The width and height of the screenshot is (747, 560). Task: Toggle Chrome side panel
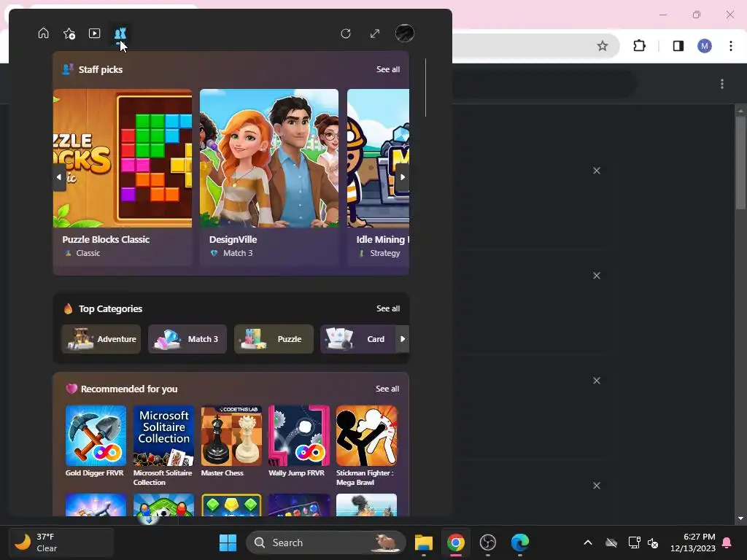pyautogui.click(x=678, y=46)
